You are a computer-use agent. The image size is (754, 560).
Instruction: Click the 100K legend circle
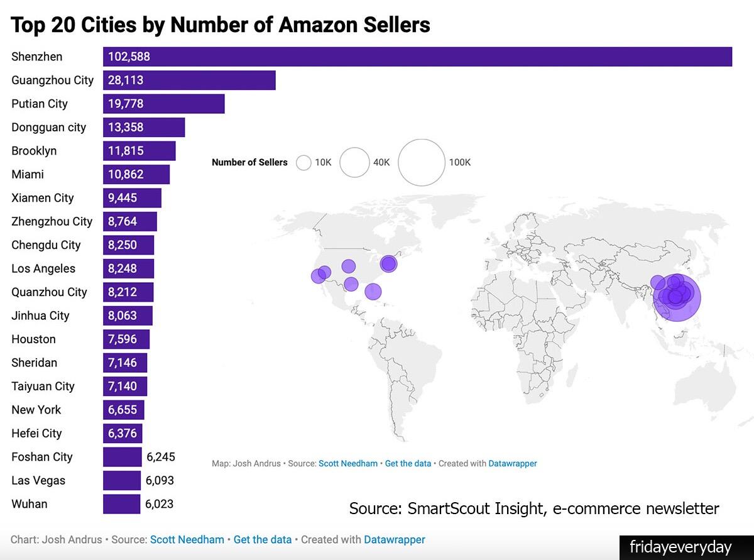(421, 162)
